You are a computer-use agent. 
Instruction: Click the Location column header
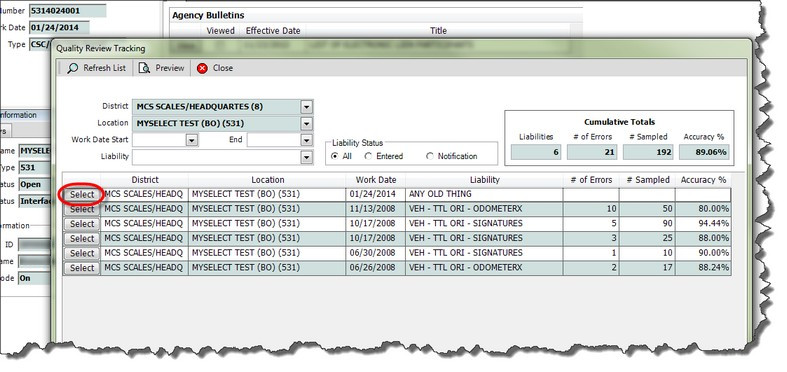(x=267, y=180)
